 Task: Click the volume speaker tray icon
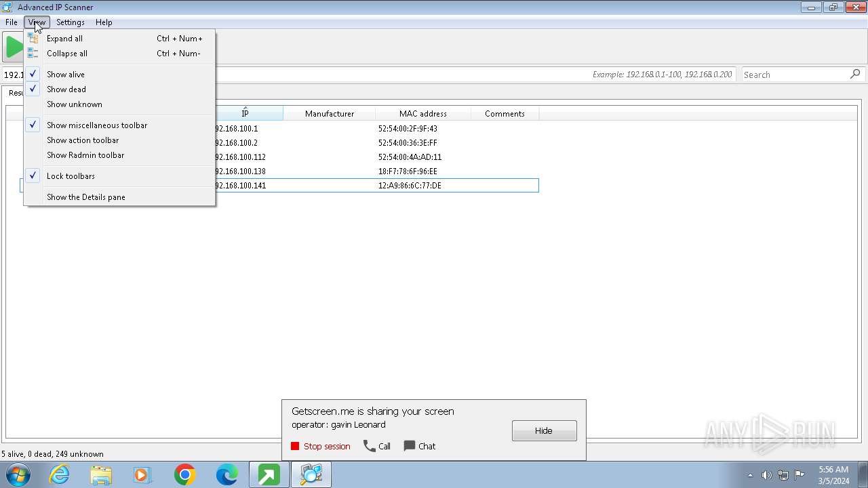tap(767, 475)
